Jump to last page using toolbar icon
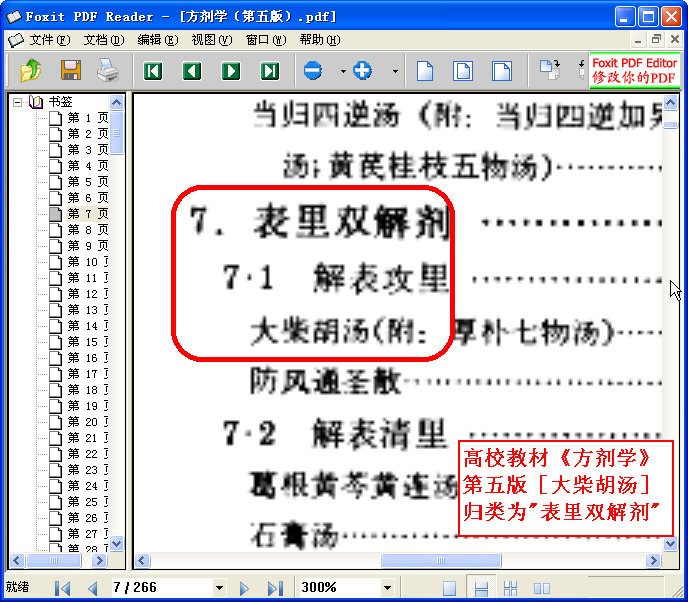Viewport: 688px width, 602px height. coord(270,71)
